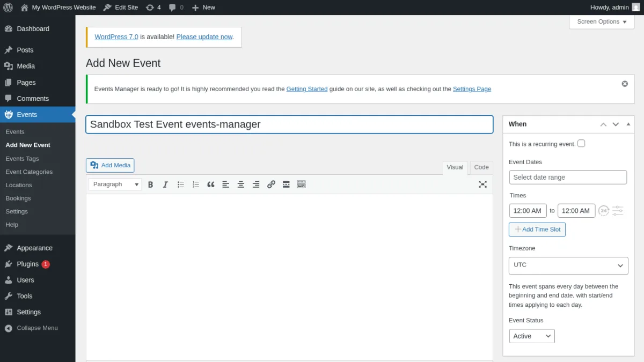The width and height of the screenshot is (644, 362).
Task: Align text center
Action: tap(241, 184)
